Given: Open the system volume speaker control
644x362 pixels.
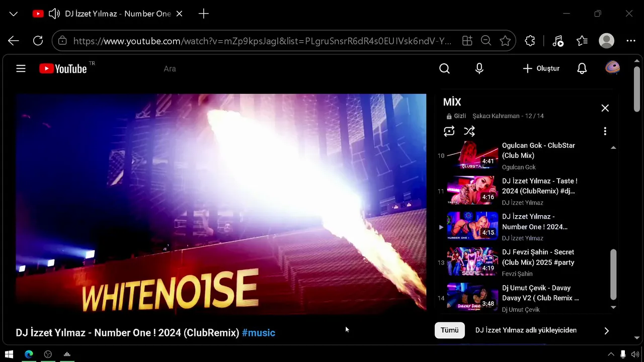Looking at the screenshot, I should (x=635, y=354).
